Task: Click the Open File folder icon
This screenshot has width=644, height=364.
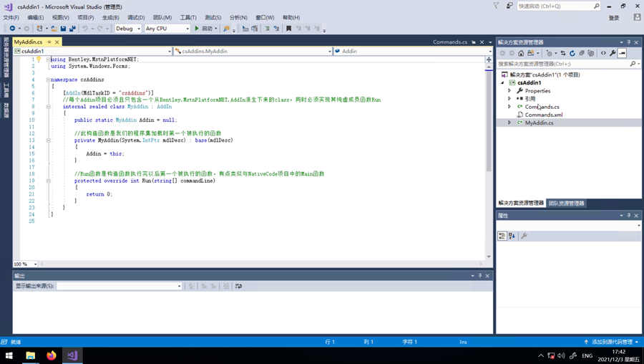Action: click(x=54, y=29)
